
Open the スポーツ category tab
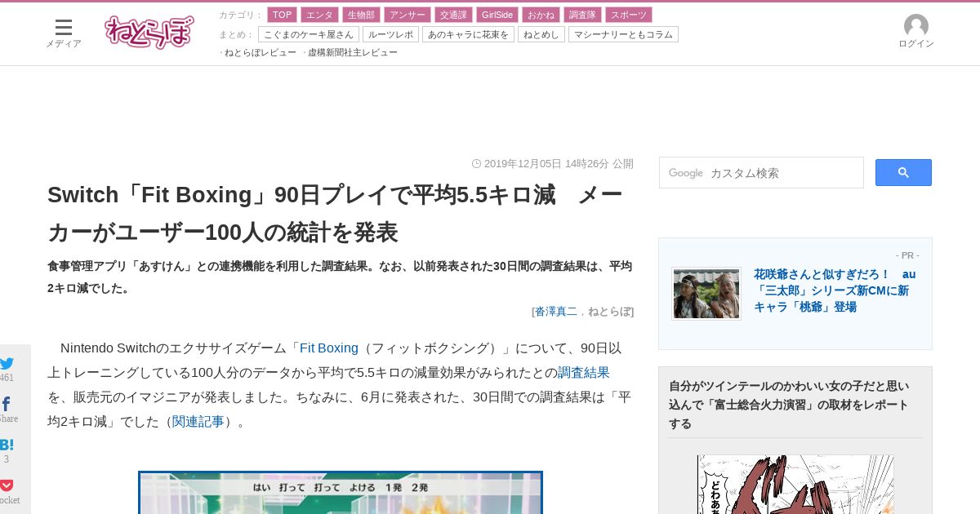(x=629, y=15)
